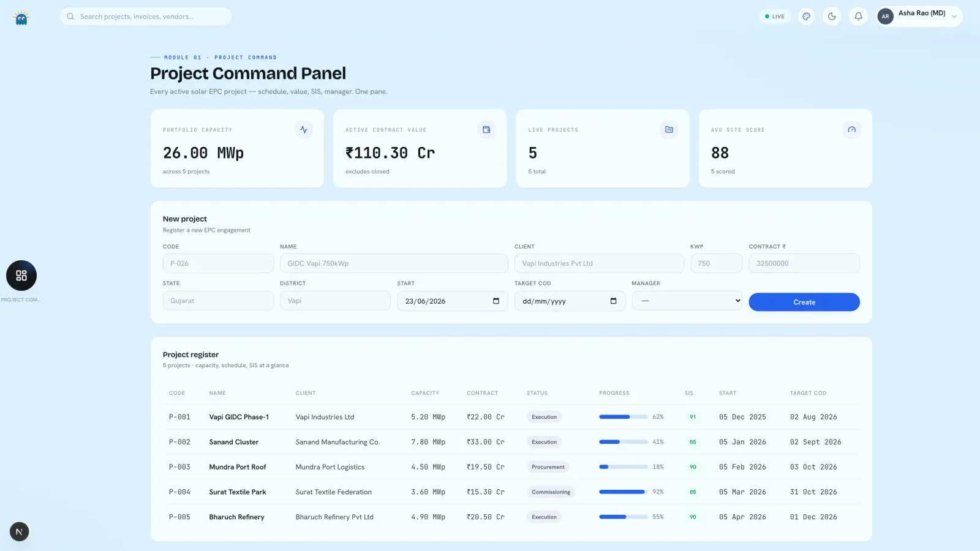Click Surat Textile Park 92% progress bar

(x=624, y=492)
